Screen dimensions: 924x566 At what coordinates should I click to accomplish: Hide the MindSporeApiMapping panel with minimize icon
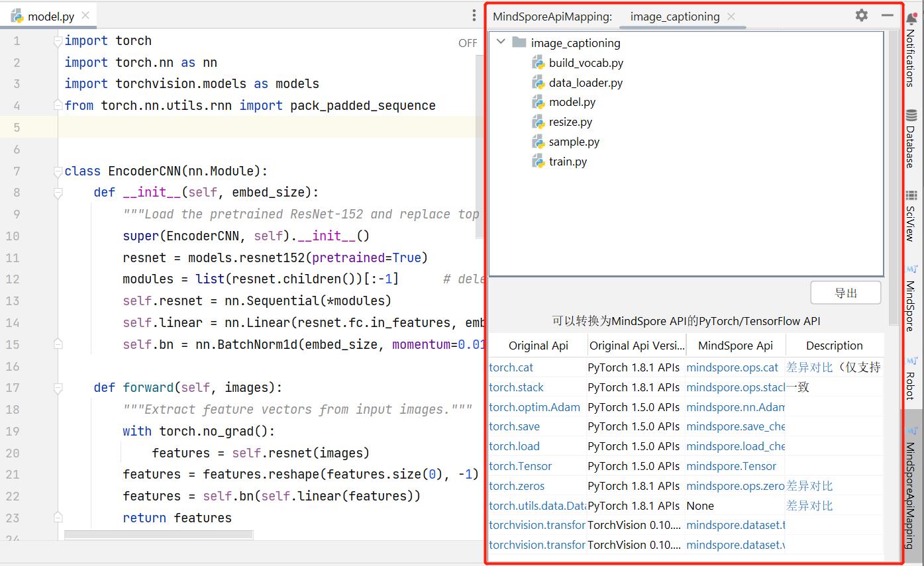[x=888, y=15]
